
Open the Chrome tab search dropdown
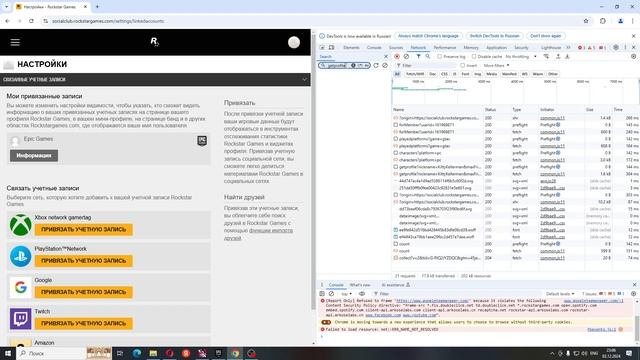coord(6,7)
